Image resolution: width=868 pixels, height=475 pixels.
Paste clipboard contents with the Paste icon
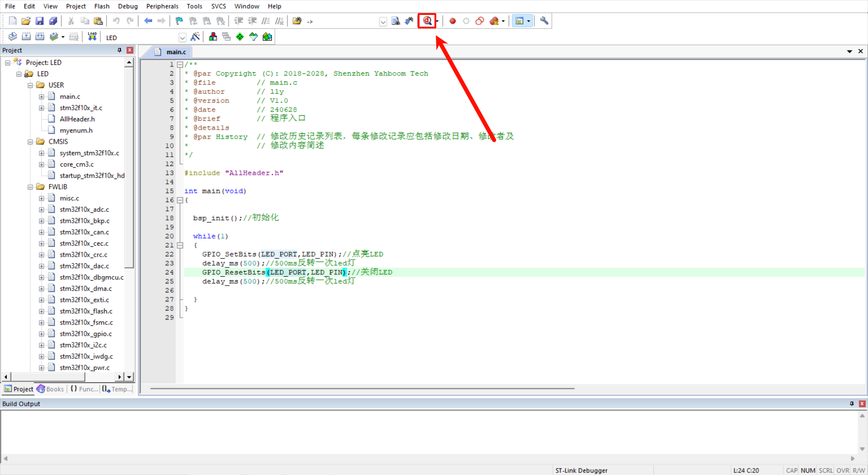coord(98,21)
